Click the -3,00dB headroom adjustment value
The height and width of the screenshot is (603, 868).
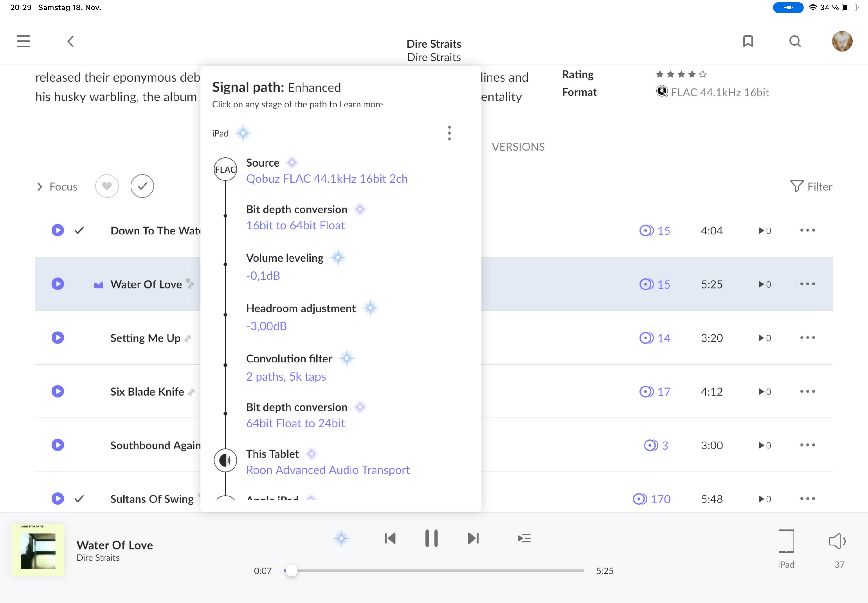click(266, 326)
